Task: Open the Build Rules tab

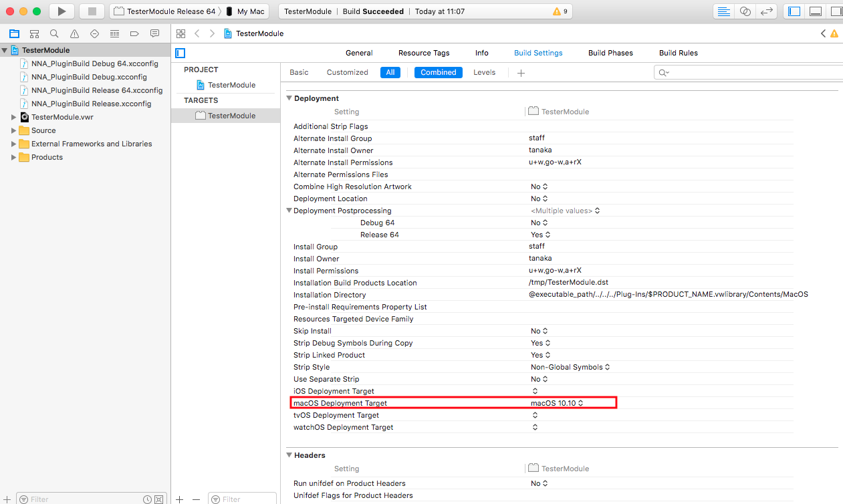Action: point(679,53)
